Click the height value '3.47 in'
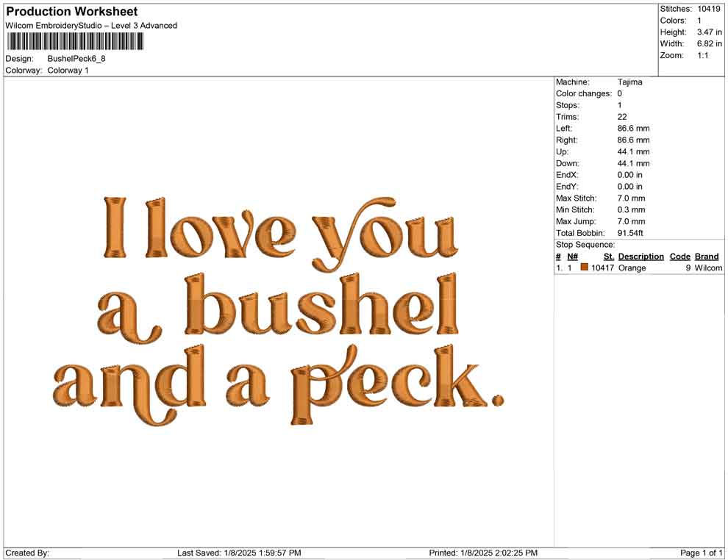The width and height of the screenshot is (728, 560). 709,32
